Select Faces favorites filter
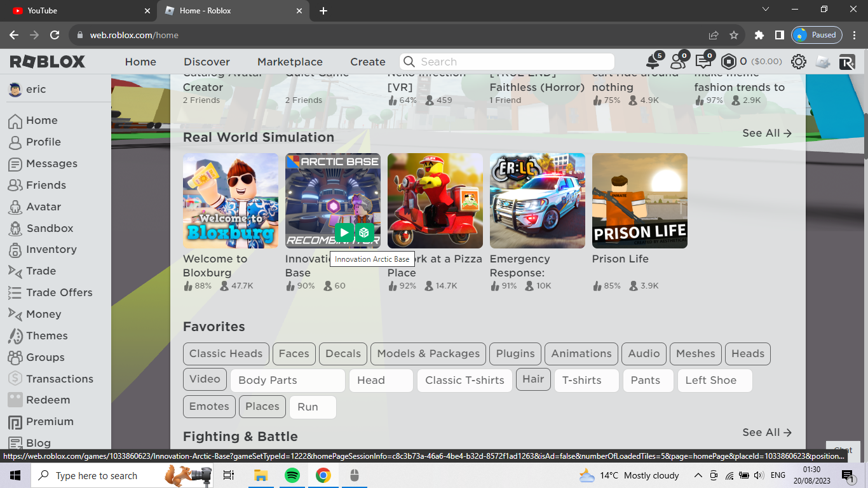The width and height of the screenshot is (868, 488). pyautogui.click(x=294, y=353)
